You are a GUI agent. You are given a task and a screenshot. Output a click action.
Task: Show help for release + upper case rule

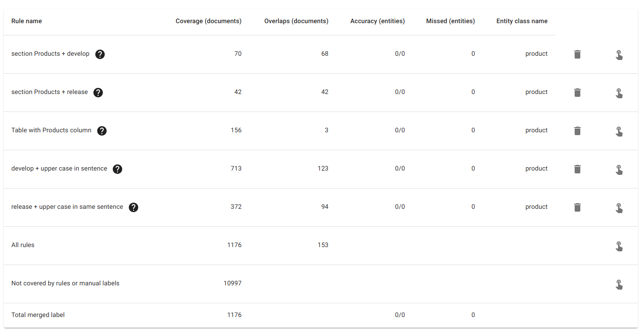point(134,207)
